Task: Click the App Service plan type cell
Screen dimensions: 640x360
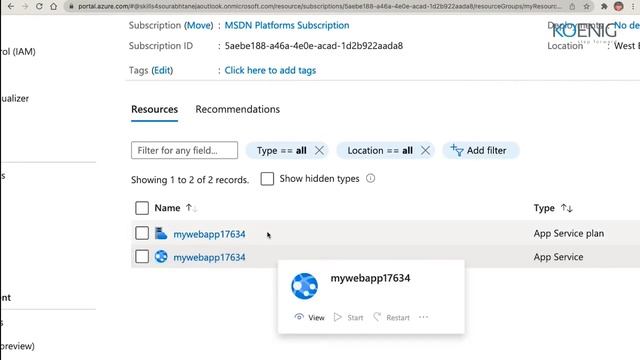Action: [569, 233]
